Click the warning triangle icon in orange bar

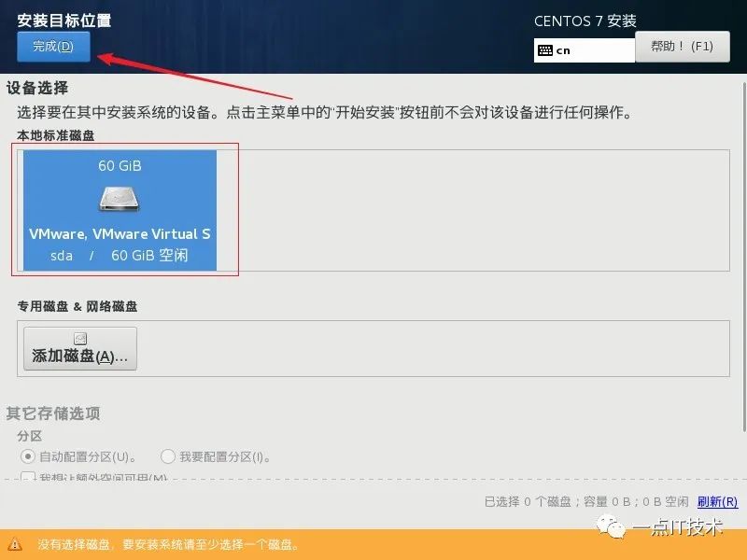pos(15,544)
